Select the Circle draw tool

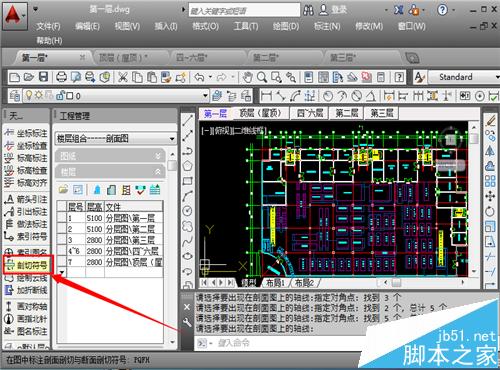[188, 211]
